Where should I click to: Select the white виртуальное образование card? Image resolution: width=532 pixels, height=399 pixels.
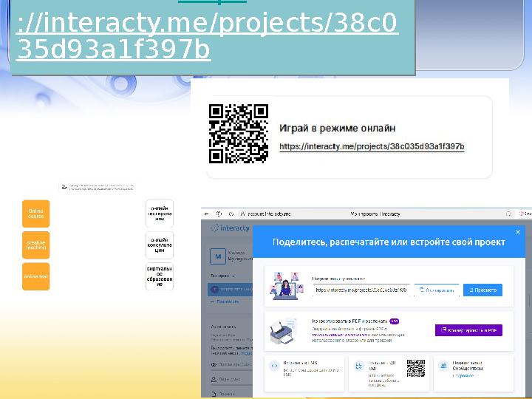point(160,276)
